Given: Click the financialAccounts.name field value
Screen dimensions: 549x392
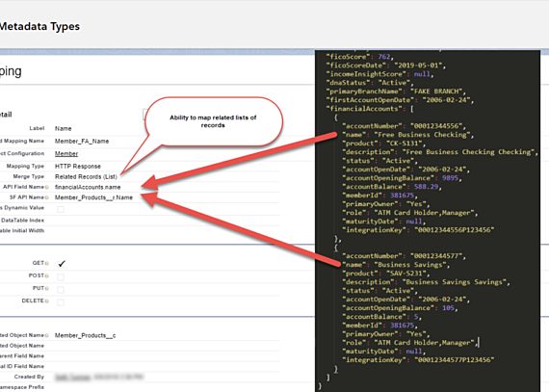Looking at the screenshot, I should click(x=88, y=187).
